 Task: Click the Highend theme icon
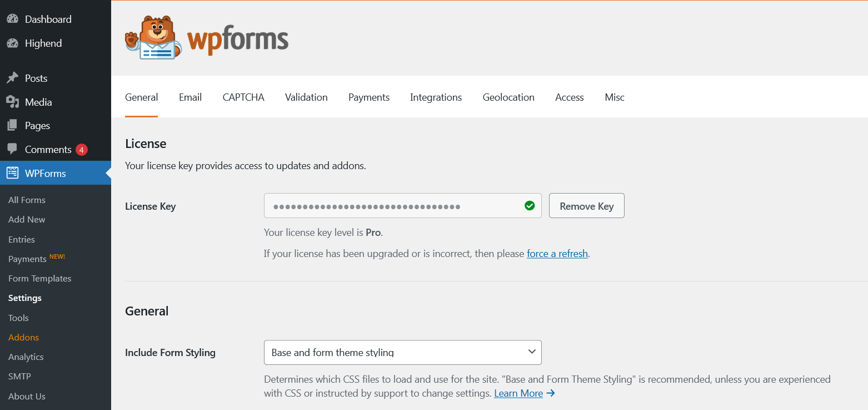click(12, 43)
